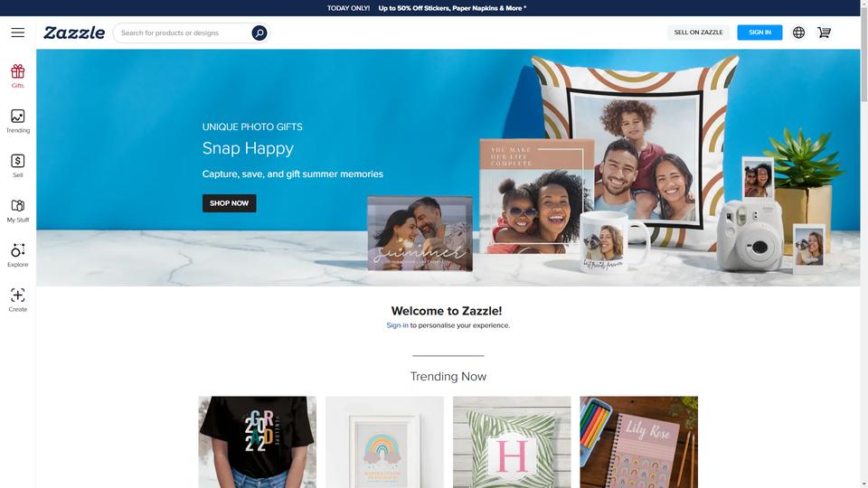
Task: Focus the product search field
Action: [184, 33]
